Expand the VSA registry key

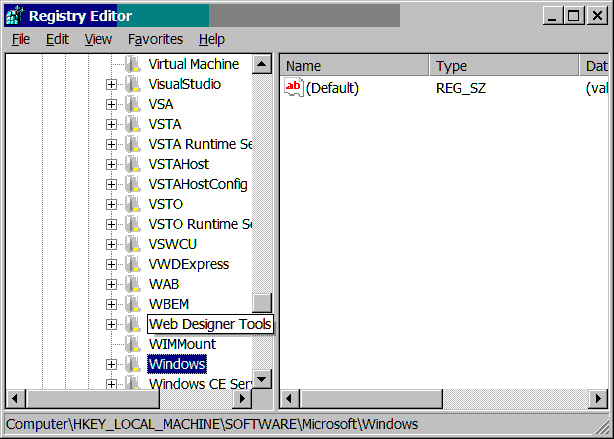[x=111, y=104]
